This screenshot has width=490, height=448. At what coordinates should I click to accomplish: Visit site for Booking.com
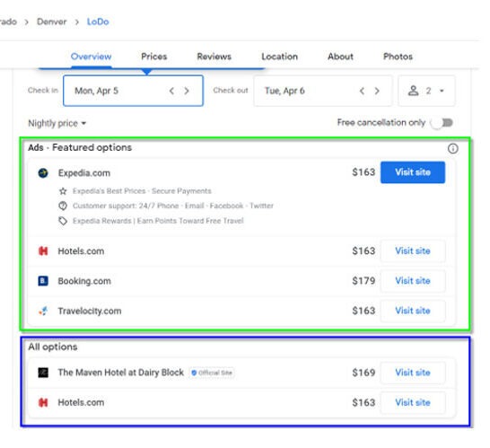413,281
